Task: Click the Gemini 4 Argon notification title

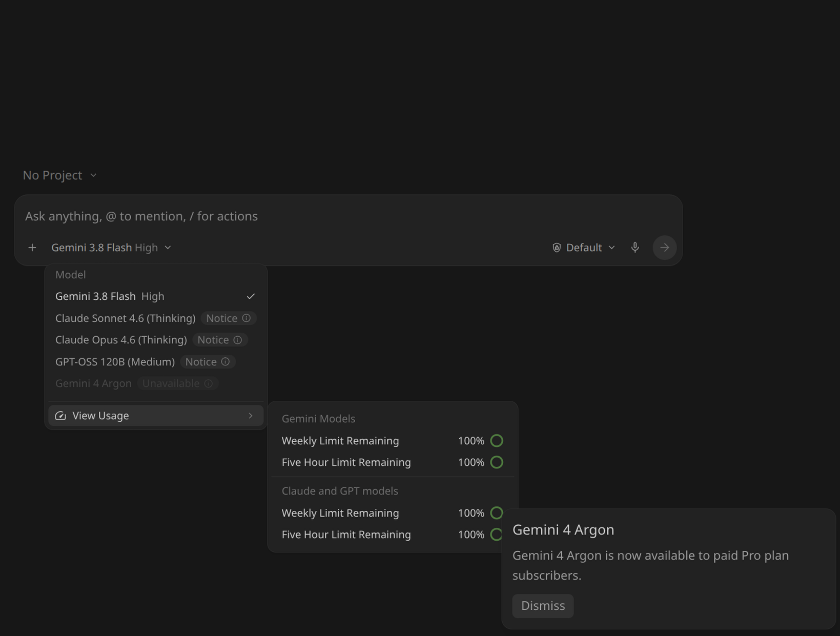Action: [563, 530]
